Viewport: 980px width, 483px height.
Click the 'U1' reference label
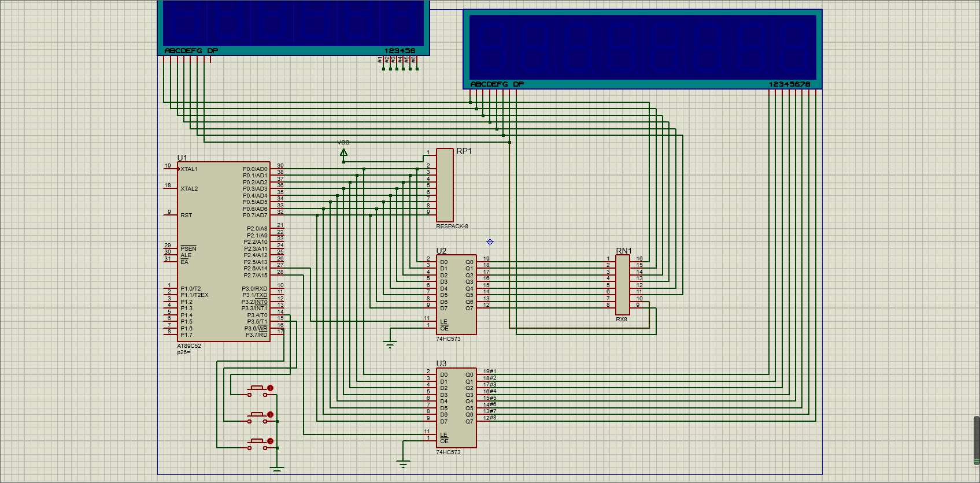(182, 158)
